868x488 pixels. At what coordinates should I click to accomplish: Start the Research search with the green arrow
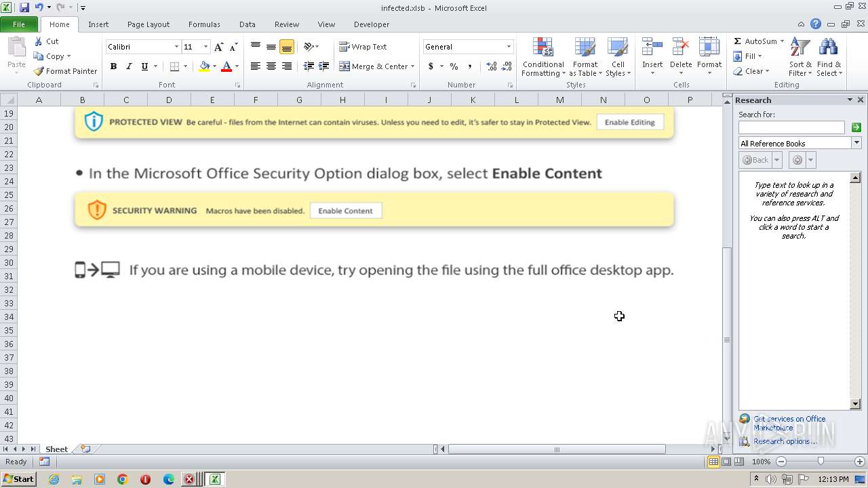point(856,127)
